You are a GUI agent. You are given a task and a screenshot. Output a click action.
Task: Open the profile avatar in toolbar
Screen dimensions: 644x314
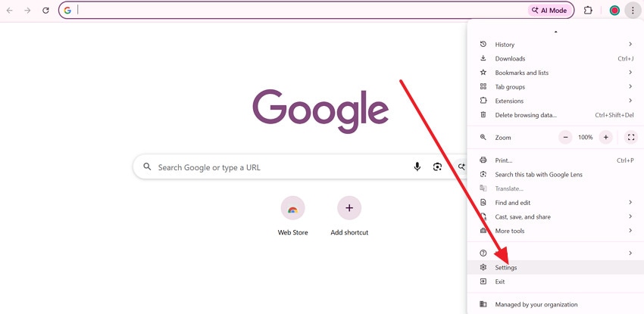[614, 11]
